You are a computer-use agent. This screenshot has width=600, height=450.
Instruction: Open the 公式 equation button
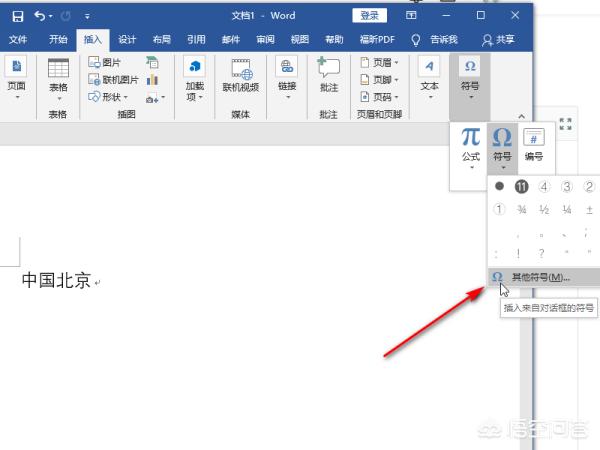[x=470, y=148]
